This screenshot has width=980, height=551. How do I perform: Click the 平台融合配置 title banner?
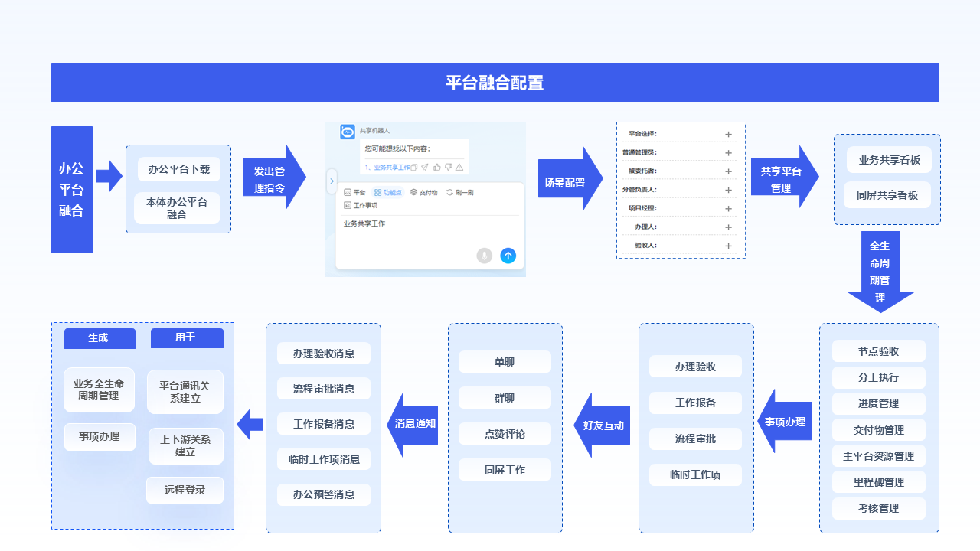[495, 82]
